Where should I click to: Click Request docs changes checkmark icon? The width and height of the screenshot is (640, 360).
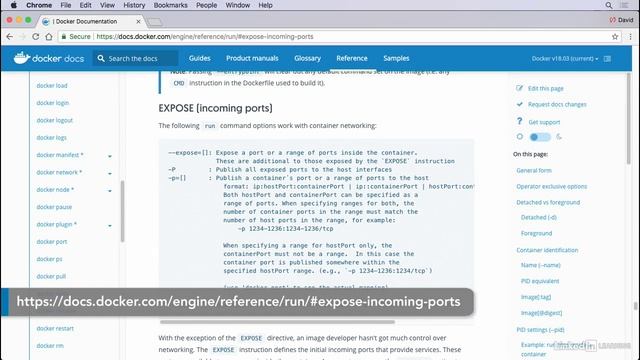(519, 104)
